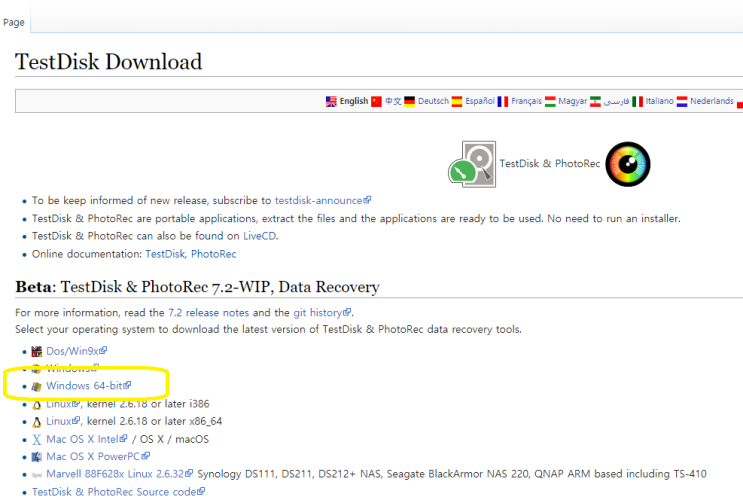Click the German flag icon
Viewport: 743px width, 500px height.
point(409,101)
